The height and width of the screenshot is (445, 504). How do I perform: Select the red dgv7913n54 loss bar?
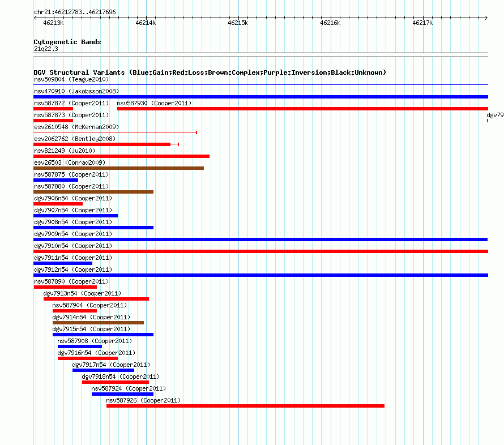tap(96, 299)
